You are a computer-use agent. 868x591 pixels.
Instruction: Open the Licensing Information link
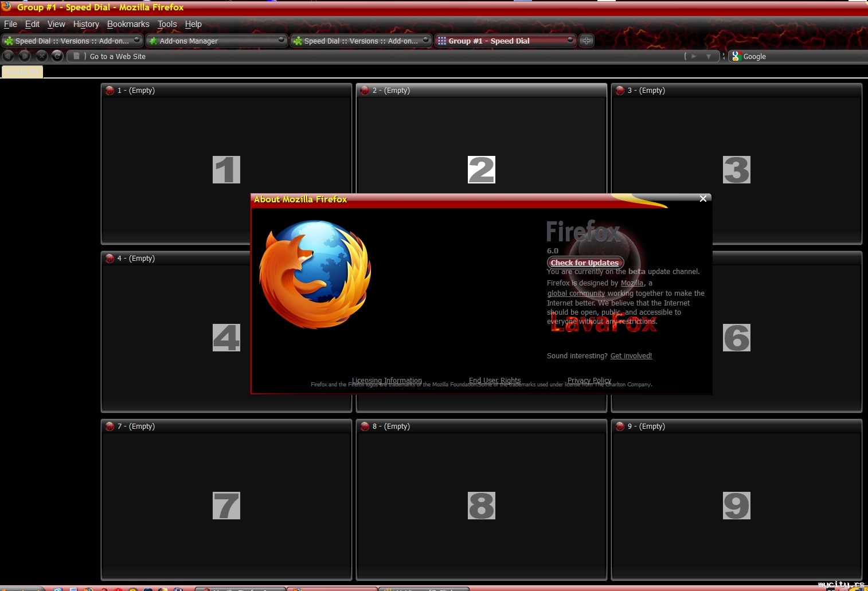pyautogui.click(x=387, y=381)
